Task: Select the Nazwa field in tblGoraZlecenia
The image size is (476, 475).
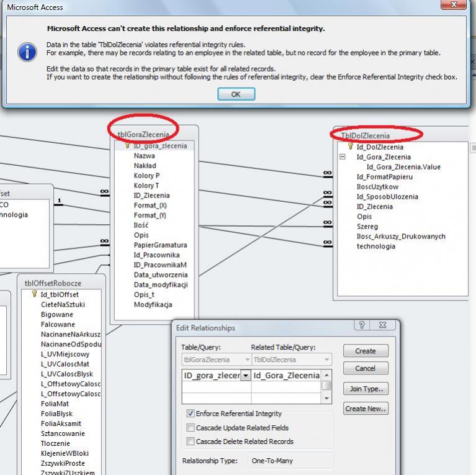Action: [x=145, y=156]
